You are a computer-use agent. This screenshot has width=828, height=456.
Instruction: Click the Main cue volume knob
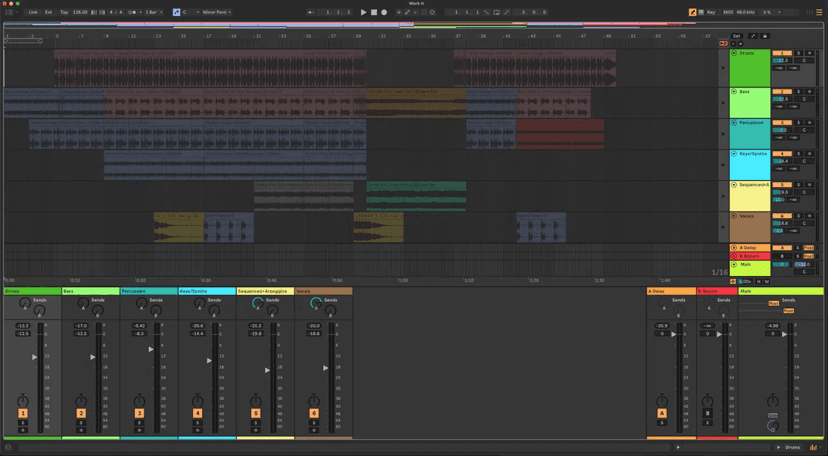pyautogui.click(x=773, y=425)
